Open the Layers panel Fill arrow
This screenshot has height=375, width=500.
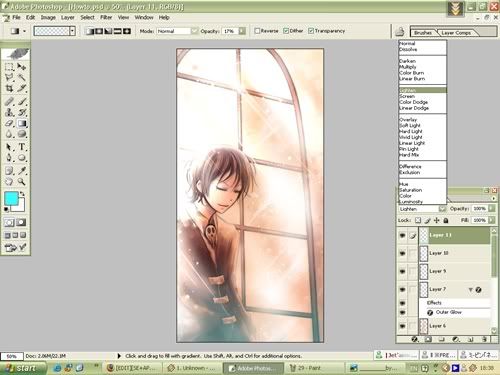pos(491,220)
